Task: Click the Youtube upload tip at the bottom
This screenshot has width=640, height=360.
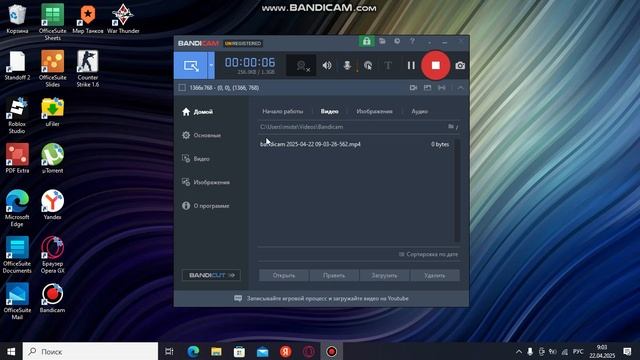Action: tap(322, 298)
